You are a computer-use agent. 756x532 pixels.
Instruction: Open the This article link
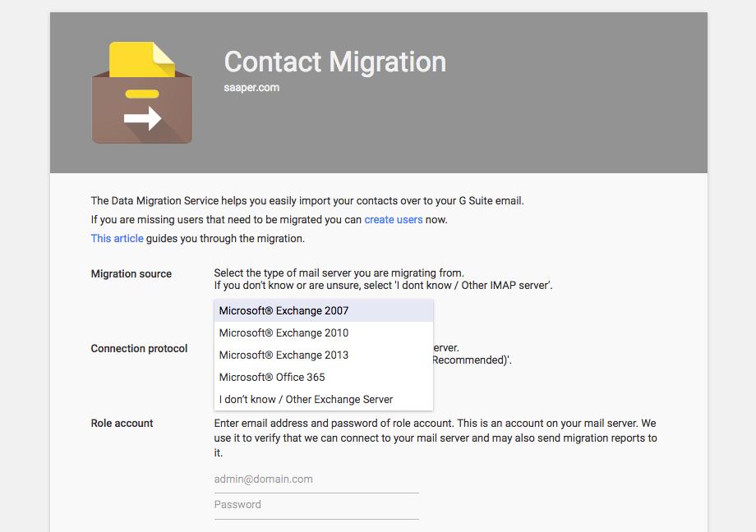(118, 239)
